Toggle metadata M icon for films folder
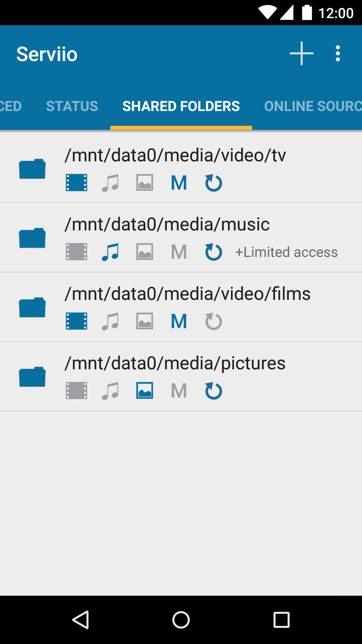362x644 pixels. point(179,322)
